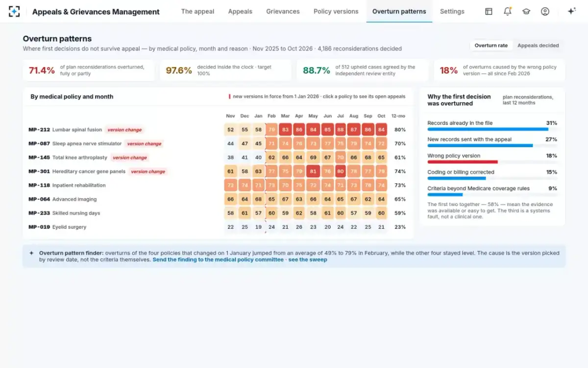
Task: Click the 88.7% upheld cases agreed card
Action: pyautogui.click(x=362, y=70)
